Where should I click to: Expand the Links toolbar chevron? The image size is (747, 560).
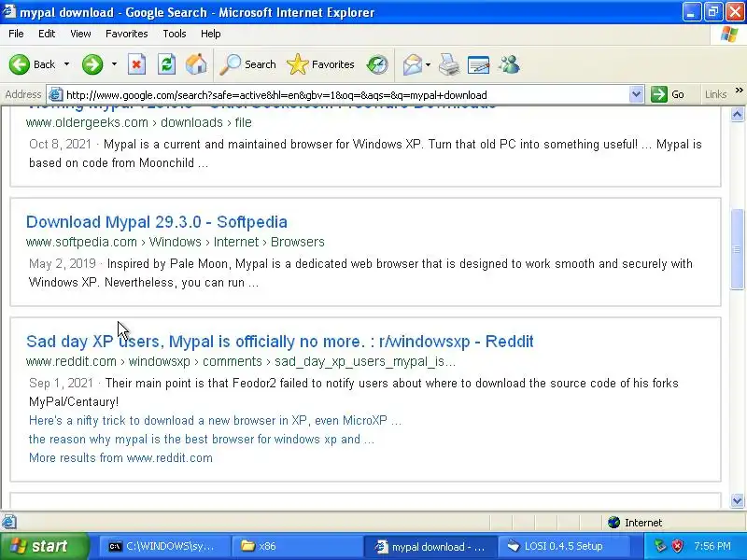[x=739, y=90]
